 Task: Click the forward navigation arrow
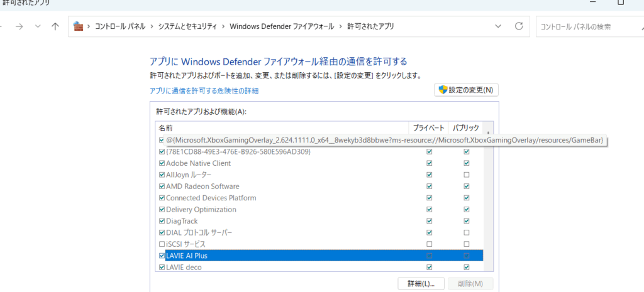pyautogui.click(x=19, y=26)
